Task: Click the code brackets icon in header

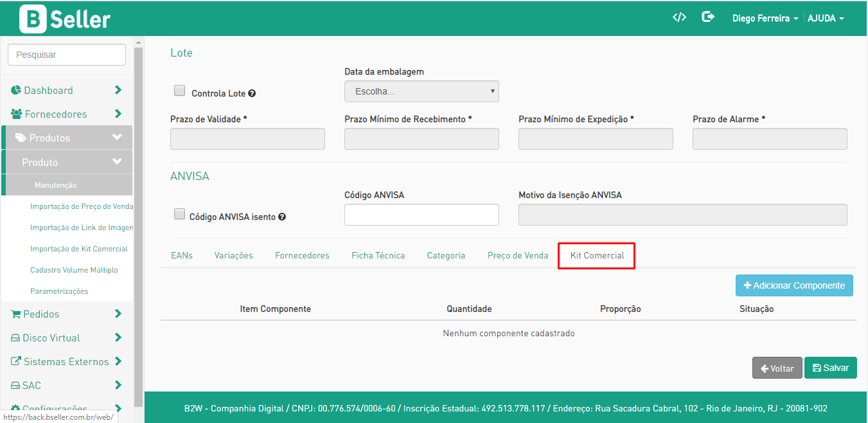Action: point(679,17)
